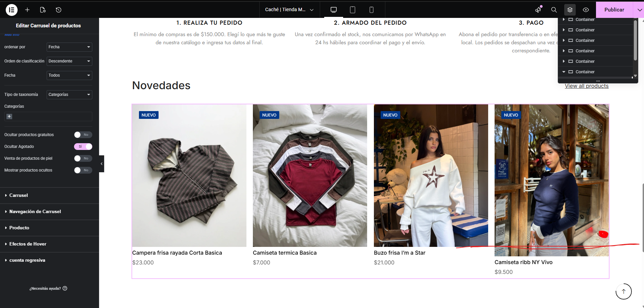Toggle Ocultar productos gratuitos switch
The image size is (644, 308).
(83, 135)
